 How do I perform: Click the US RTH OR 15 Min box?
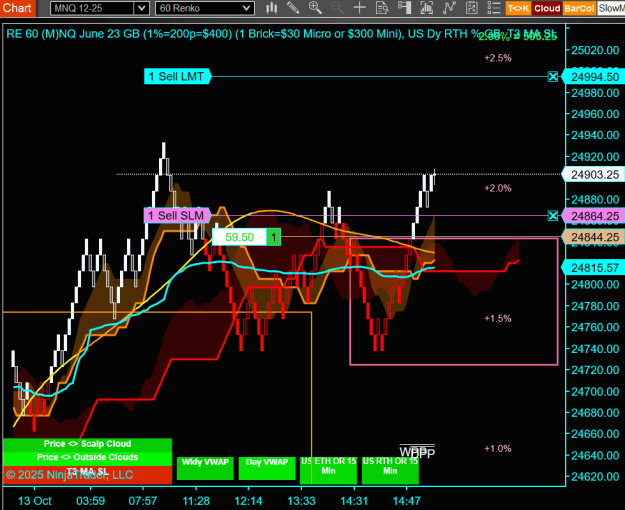(x=390, y=470)
